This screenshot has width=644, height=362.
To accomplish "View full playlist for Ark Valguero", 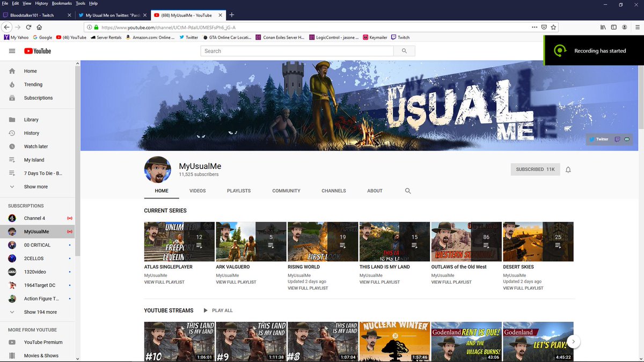I will [236, 282].
